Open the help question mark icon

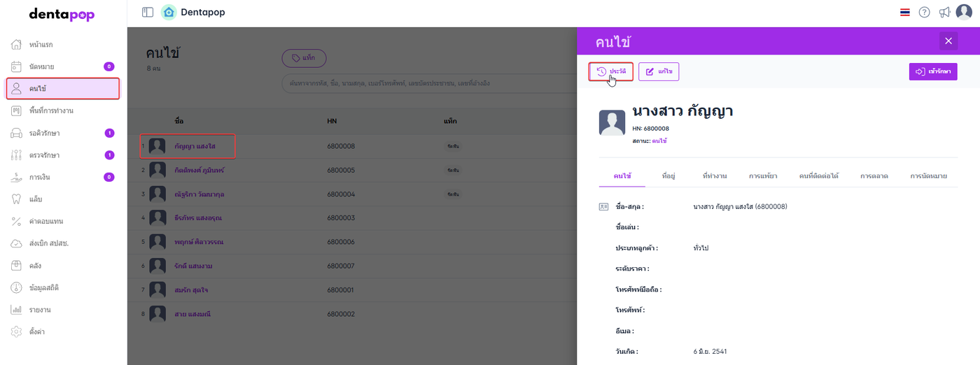click(x=924, y=13)
